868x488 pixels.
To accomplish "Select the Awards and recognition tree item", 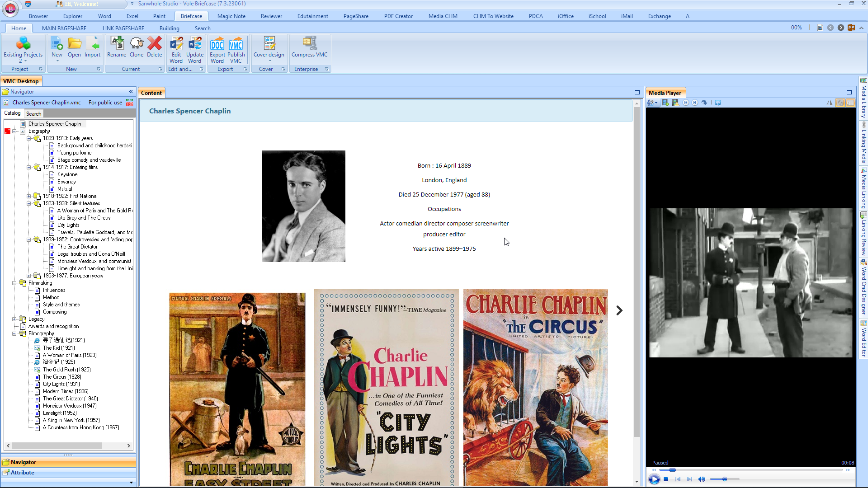I will (x=53, y=327).
